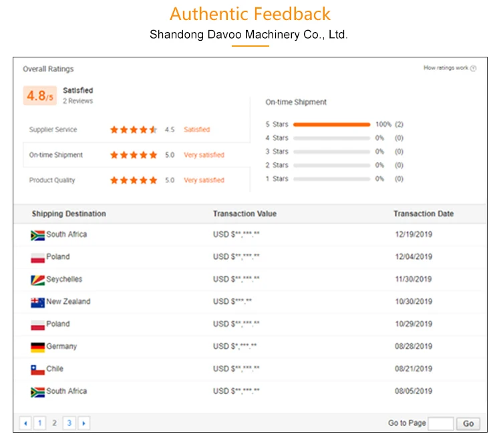This screenshot has height=448, width=501.
Task: Click the date 08/05/2019
Action: click(413, 391)
